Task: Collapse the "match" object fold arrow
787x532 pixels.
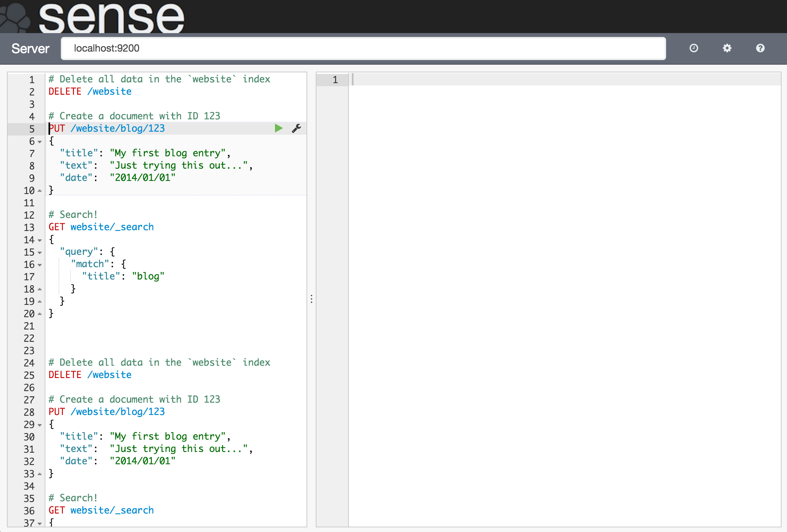Action: click(40, 265)
